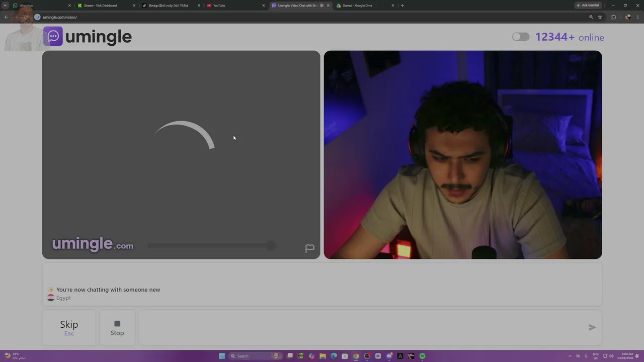Click the Umingle logo icon
This screenshot has width=644, height=362.
point(53,36)
